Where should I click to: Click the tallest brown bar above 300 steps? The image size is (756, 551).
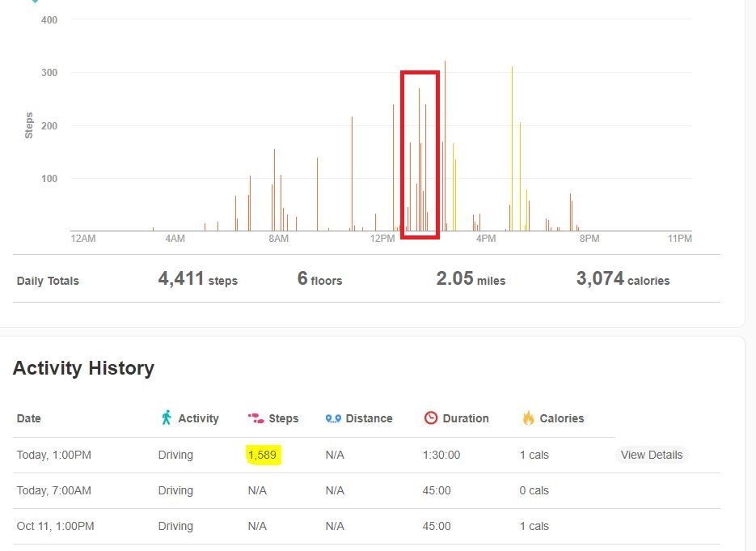tap(445, 146)
